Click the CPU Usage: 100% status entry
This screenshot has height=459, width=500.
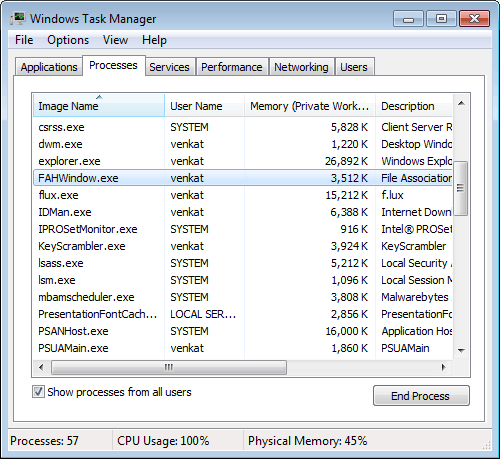163,441
